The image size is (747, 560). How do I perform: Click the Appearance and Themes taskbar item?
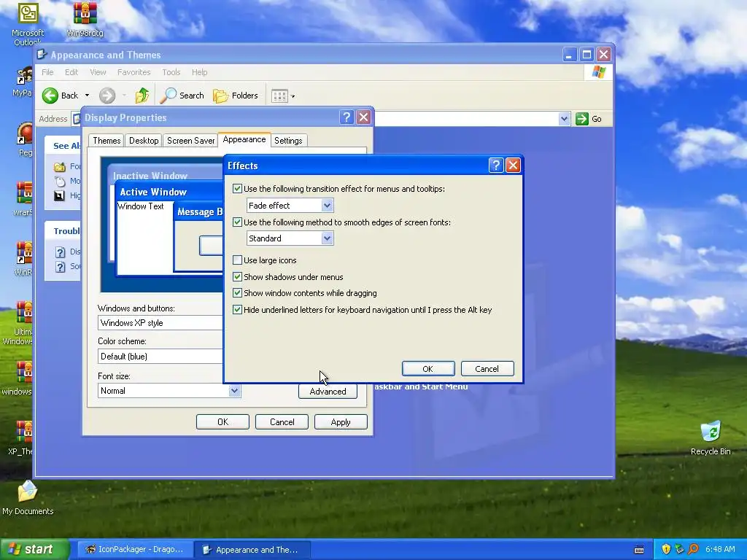click(x=252, y=550)
